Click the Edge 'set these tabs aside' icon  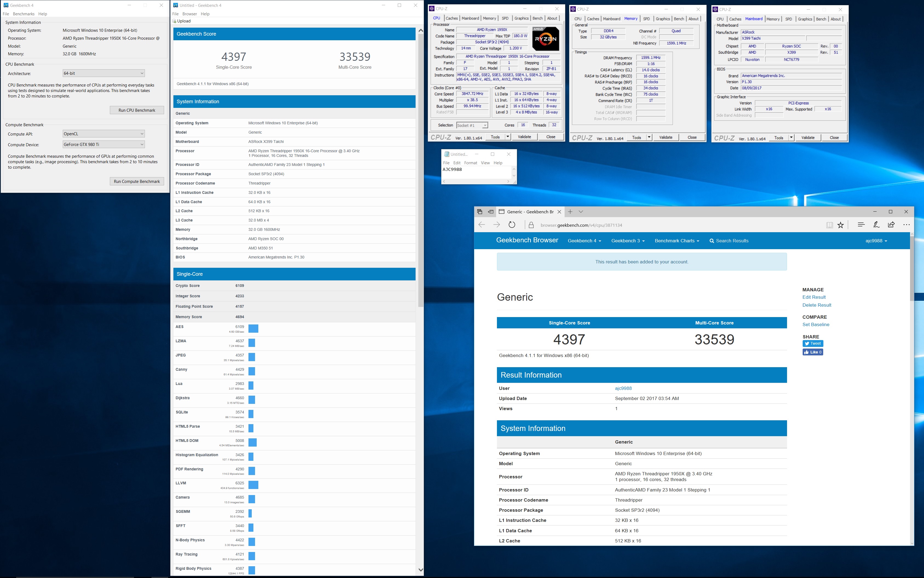point(491,211)
